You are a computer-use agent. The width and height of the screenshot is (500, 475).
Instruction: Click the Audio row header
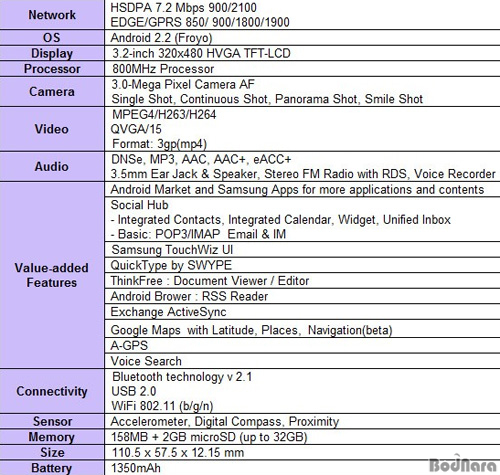point(52,166)
